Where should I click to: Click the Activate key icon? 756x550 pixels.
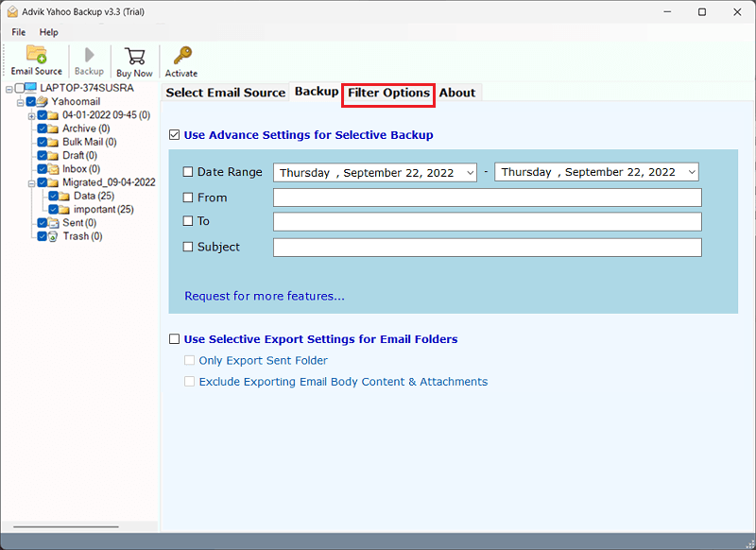(182, 56)
